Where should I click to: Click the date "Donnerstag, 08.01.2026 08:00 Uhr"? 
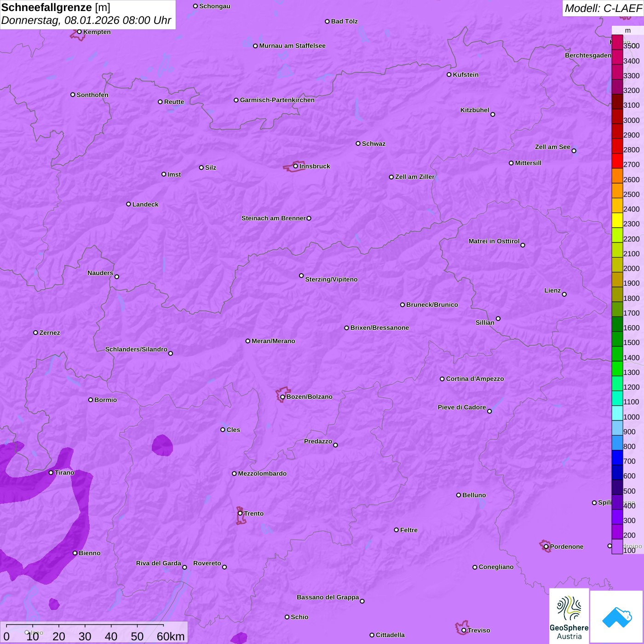point(86,20)
